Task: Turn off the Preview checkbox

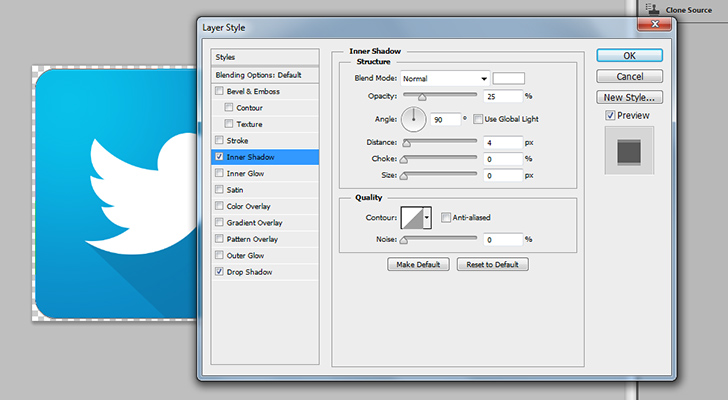Action: [610, 116]
